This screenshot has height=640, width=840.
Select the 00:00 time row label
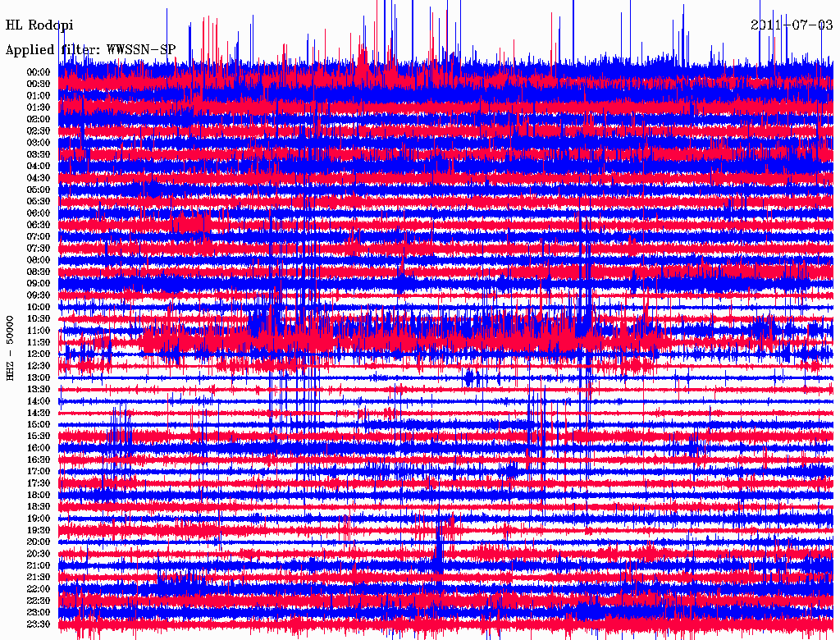coord(39,72)
